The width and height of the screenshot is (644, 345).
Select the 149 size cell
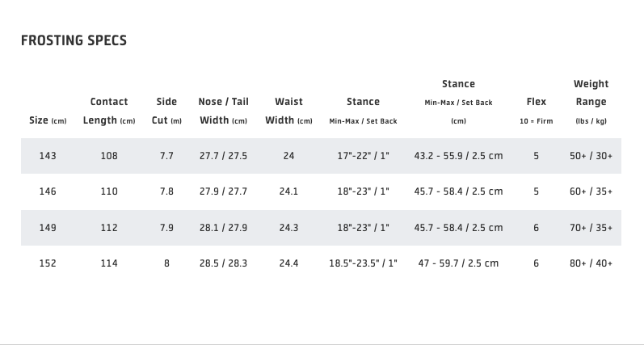click(48, 228)
